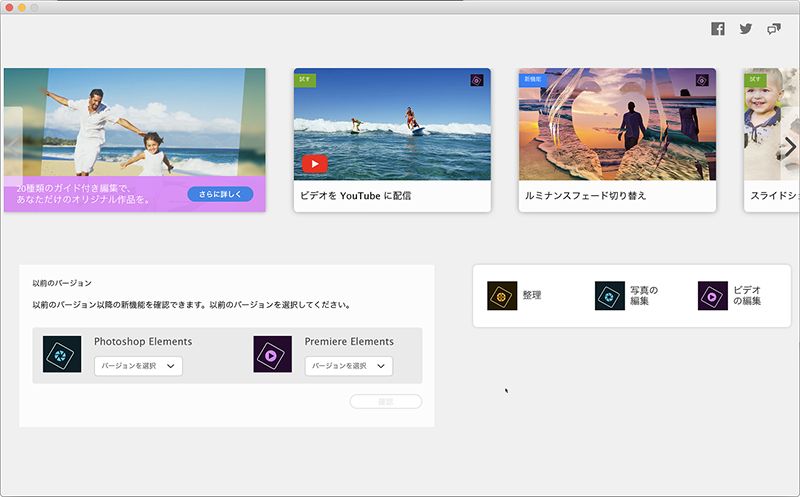Viewport: 800px width, 497px height.
Task: Open the Twitter share icon
Action: [x=746, y=29]
